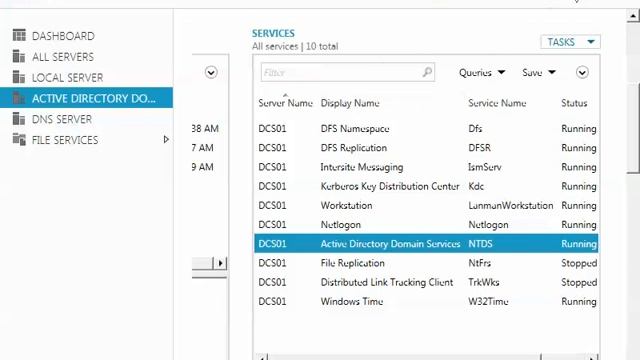Image resolution: width=640 pixels, height=360 pixels.
Task: Select the Windows Time service row
Action: (x=426, y=301)
